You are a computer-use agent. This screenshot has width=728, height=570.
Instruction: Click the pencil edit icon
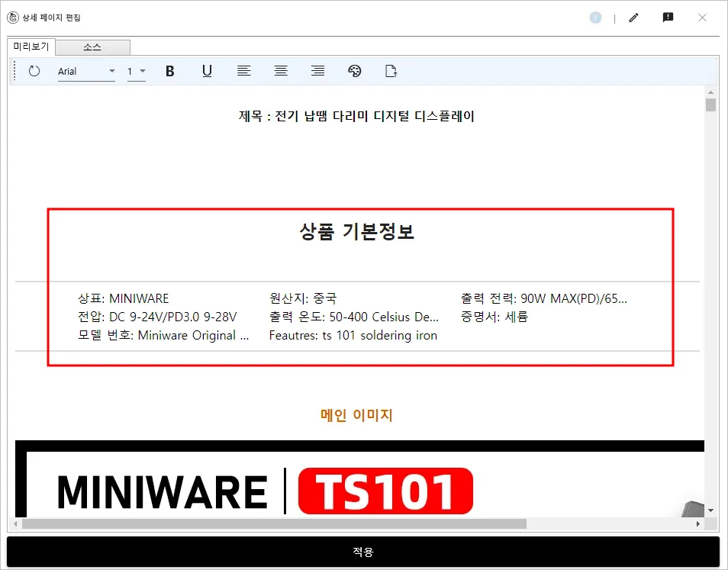(x=633, y=18)
